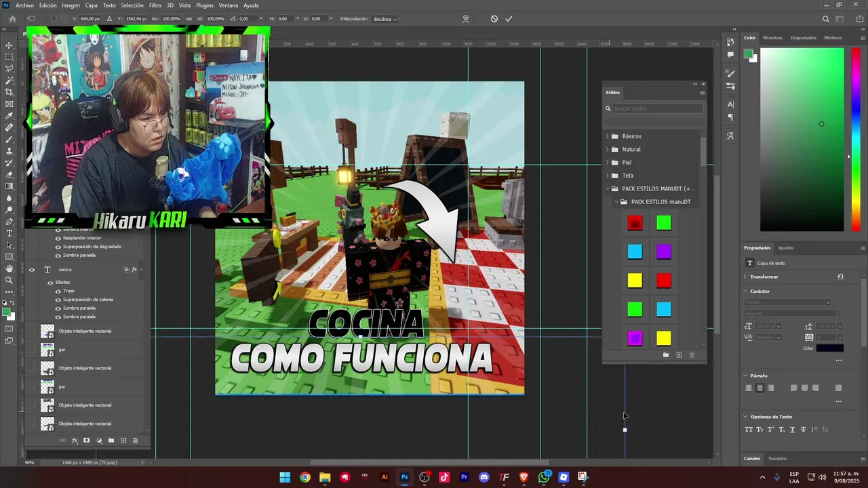Select the Rectangle shape tool
The width and height of the screenshot is (868, 488).
[9, 257]
